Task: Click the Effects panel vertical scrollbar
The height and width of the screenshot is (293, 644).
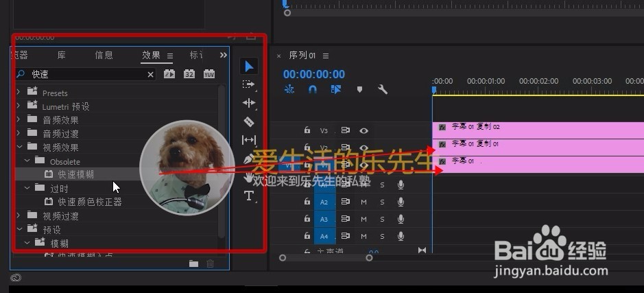Action: [x=222, y=161]
